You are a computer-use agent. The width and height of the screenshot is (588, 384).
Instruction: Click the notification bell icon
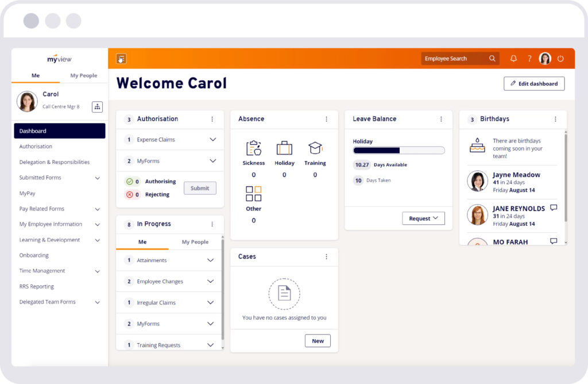513,59
